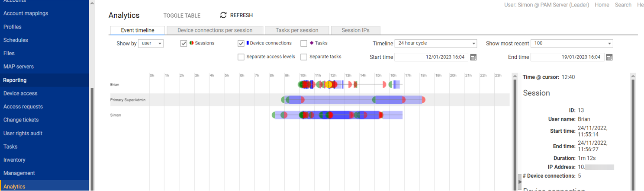Switch to the Tasks per session tab
The width and height of the screenshot is (644, 191).
[297, 30]
